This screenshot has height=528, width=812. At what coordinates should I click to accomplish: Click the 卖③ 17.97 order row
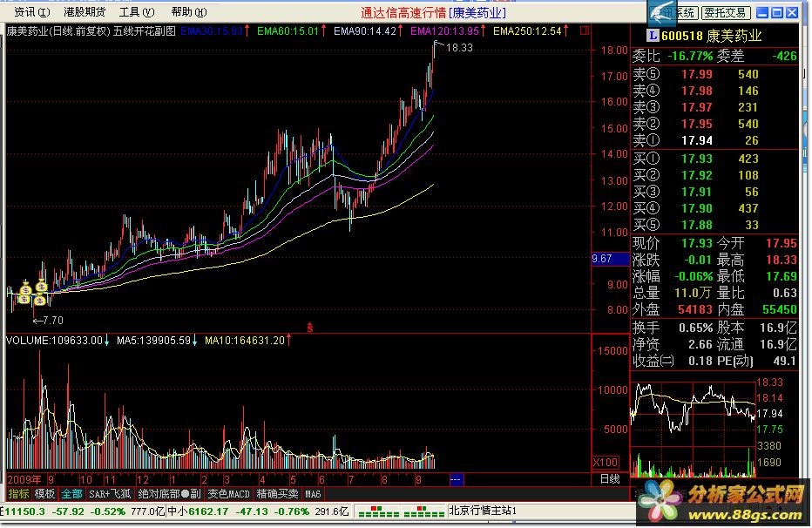point(714,107)
